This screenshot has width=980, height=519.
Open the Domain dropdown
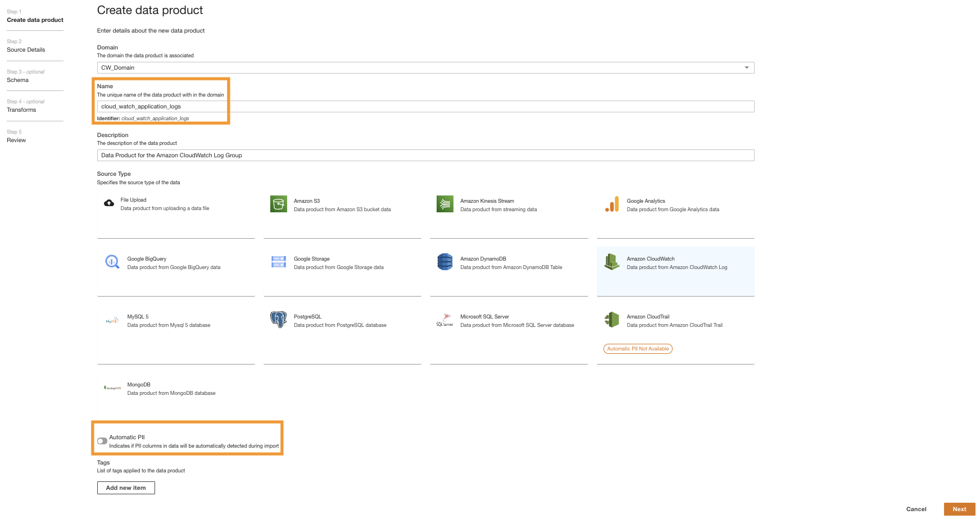(x=425, y=68)
